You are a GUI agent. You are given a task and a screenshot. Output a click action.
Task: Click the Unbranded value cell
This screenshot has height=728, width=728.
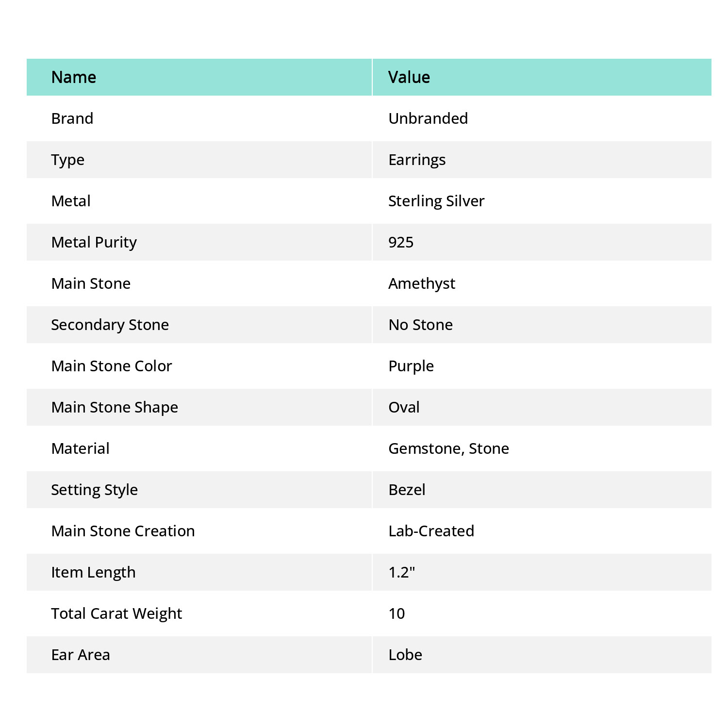pos(542,118)
